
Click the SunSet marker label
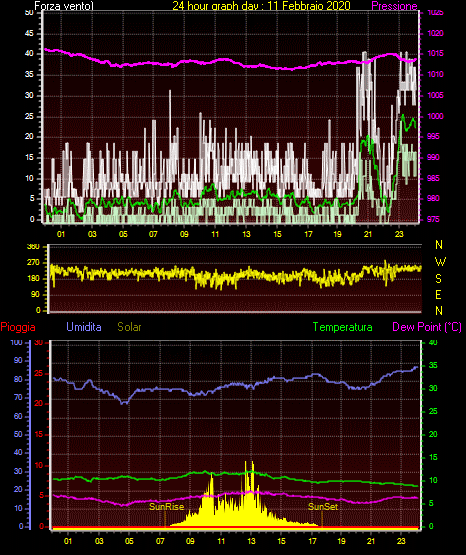tap(323, 507)
